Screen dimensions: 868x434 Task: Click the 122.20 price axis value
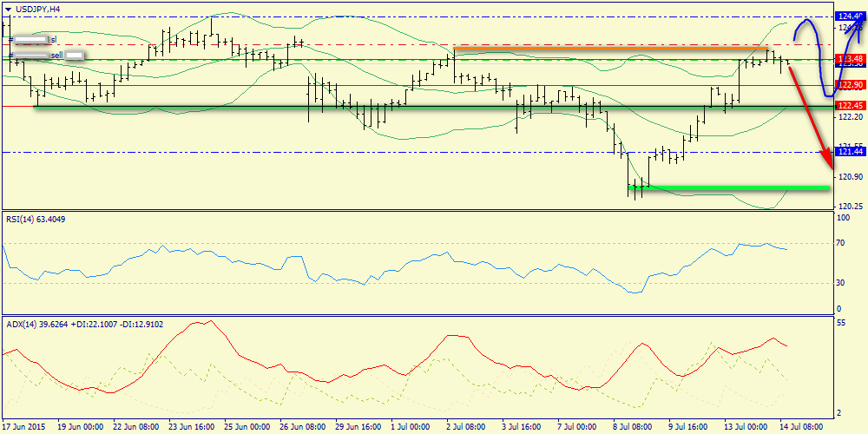[x=852, y=117]
